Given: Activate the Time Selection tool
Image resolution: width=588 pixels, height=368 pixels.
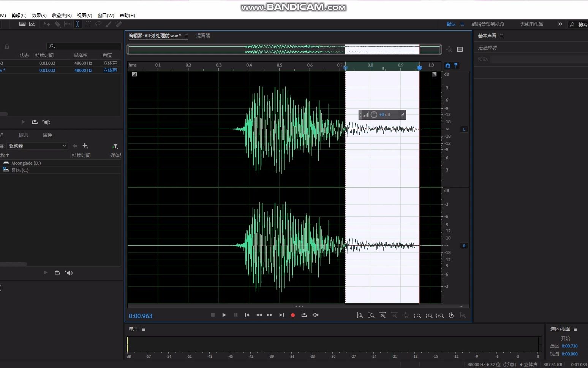Looking at the screenshot, I should coord(77,24).
